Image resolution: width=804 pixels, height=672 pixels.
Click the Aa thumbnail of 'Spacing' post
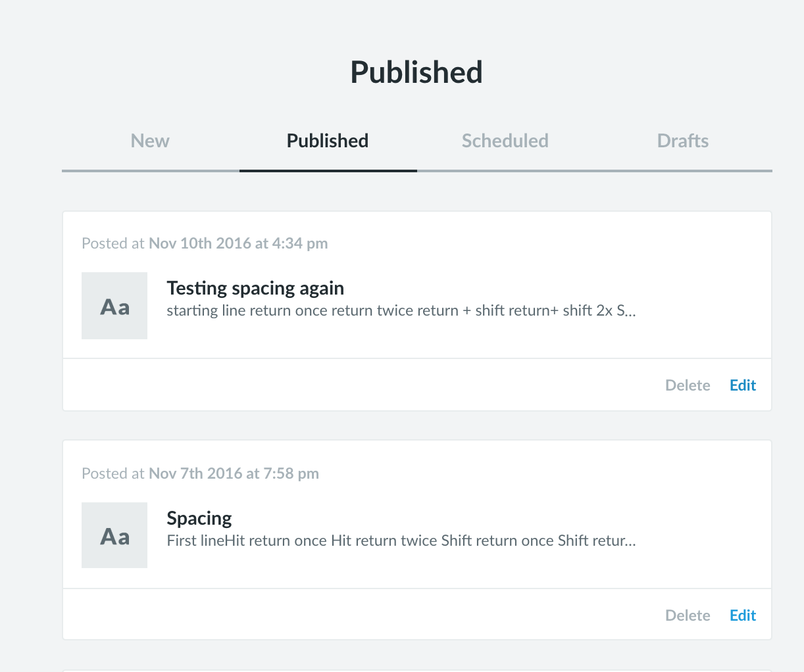pyautogui.click(x=114, y=536)
